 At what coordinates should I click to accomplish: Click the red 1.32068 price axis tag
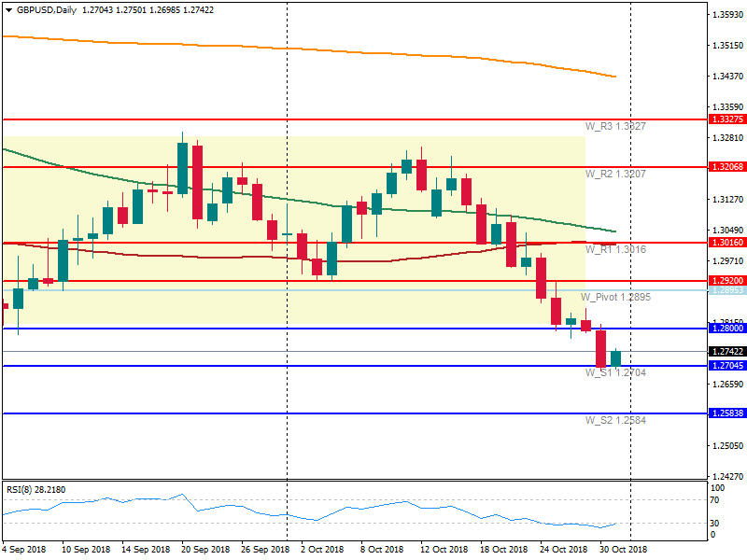(x=726, y=167)
